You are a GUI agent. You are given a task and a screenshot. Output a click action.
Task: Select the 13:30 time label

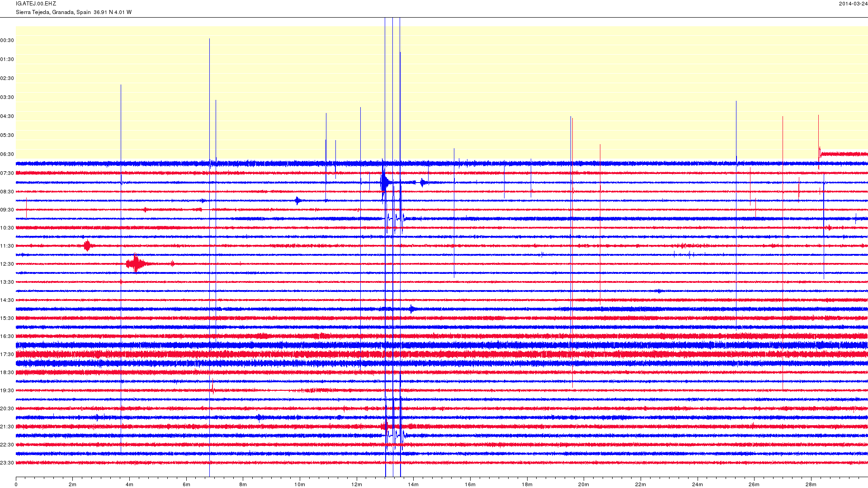7,282
